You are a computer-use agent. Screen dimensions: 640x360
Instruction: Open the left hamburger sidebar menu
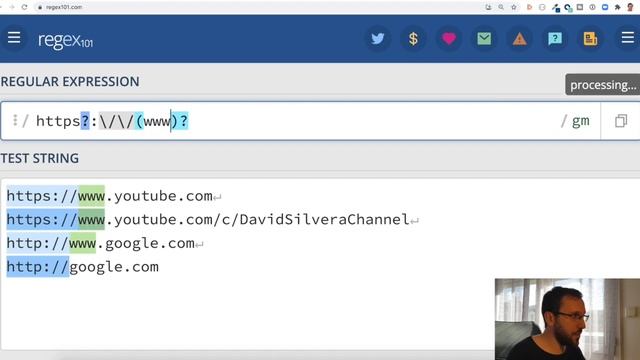[14, 38]
